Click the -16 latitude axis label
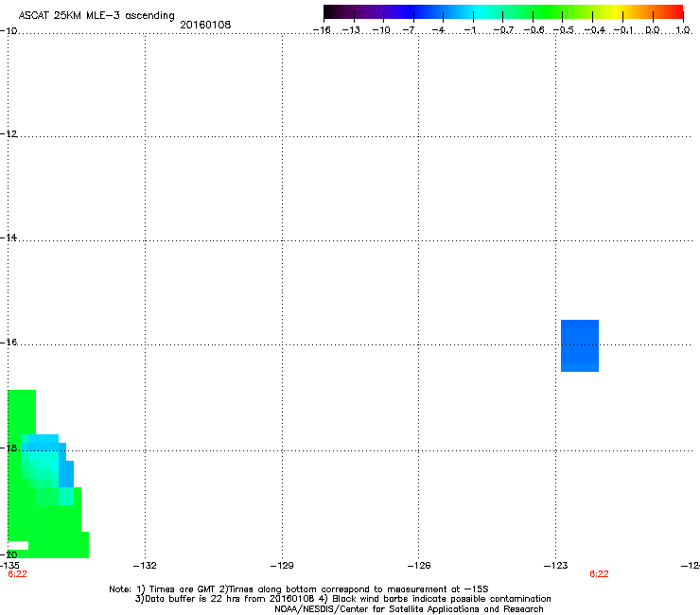 [x=9, y=343]
